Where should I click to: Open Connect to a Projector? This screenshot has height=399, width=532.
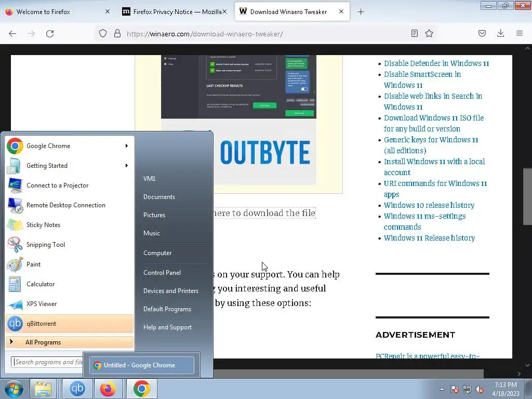click(x=70, y=185)
